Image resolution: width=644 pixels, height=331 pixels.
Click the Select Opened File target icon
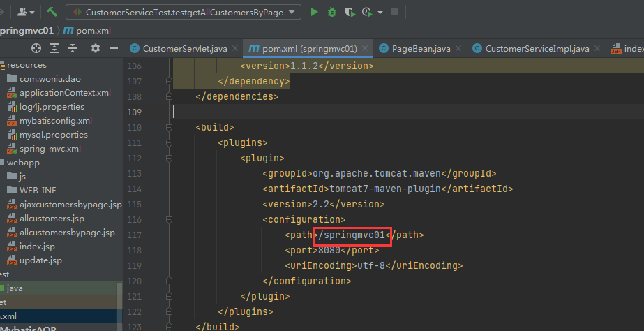tap(36, 48)
